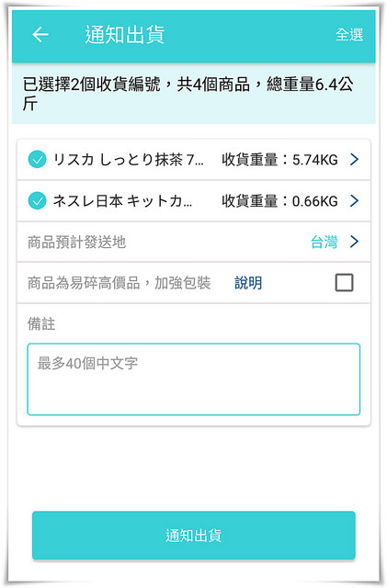
Task: Uncheck the ネスレ日本 キットカ item
Action: (x=37, y=200)
